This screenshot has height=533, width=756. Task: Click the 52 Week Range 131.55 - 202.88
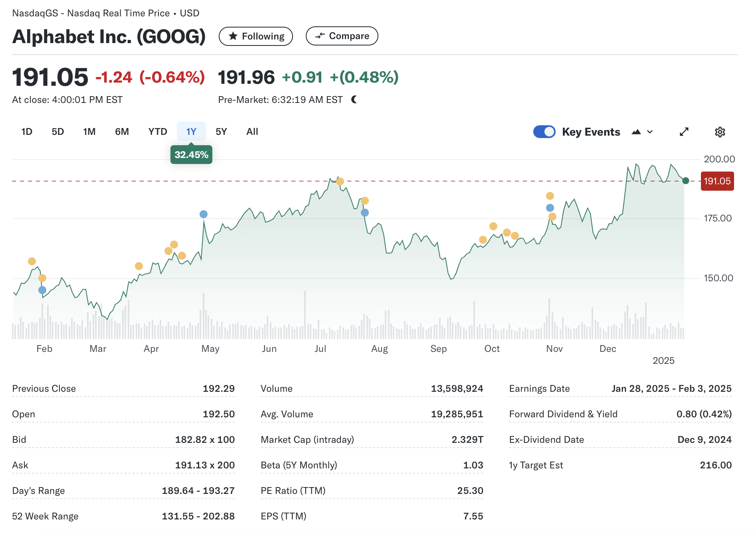(x=198, y=516)
